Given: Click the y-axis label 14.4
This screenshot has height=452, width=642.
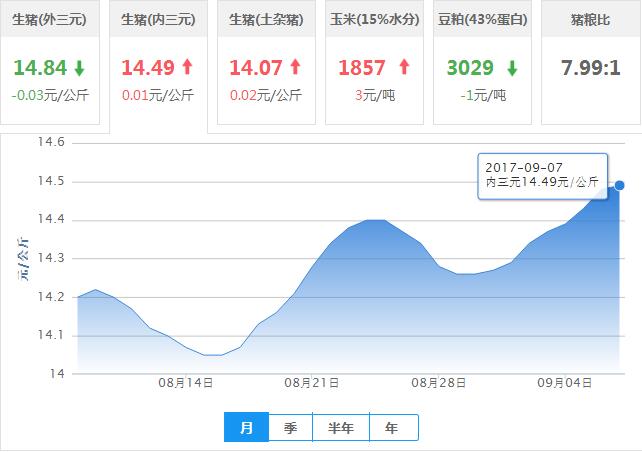Looking at the screenshot, I should (x=51, y=219).
